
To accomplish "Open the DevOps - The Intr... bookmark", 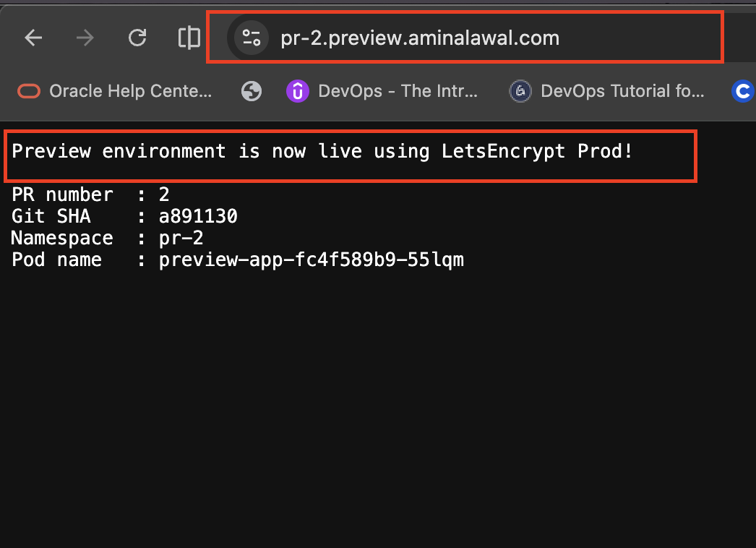I will pos(382,90).
